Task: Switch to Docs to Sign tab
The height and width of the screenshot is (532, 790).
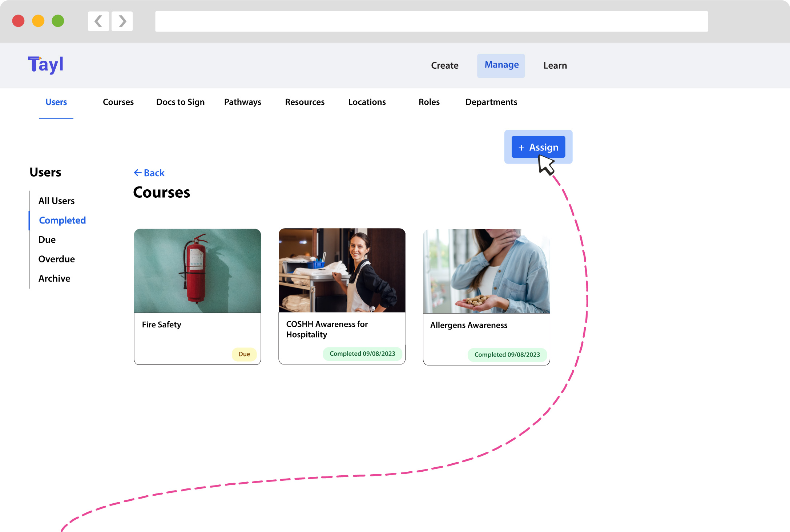Action: tap(180, 102)
